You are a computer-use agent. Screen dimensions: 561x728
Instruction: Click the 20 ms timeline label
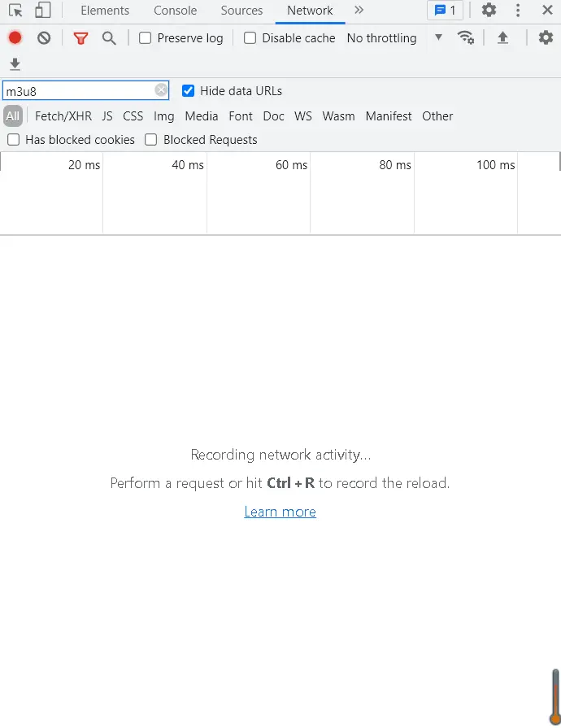pyautogui.click(x=84, y=165)
